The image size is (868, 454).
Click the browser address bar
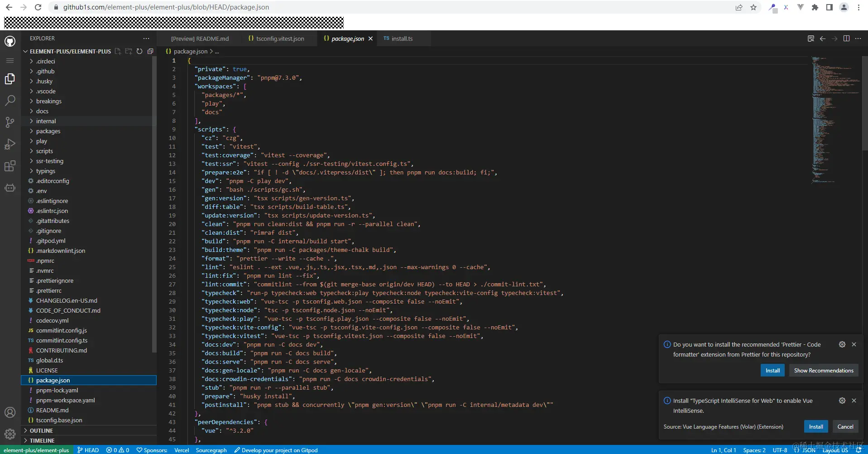pos(389,7)
